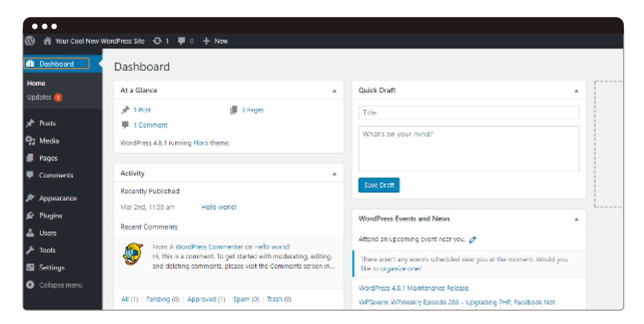The width and height of the screenshot is (644, 324).
Task: Open WordPress 4.8.1 Maintenance Release link
Action: [414, 288]
